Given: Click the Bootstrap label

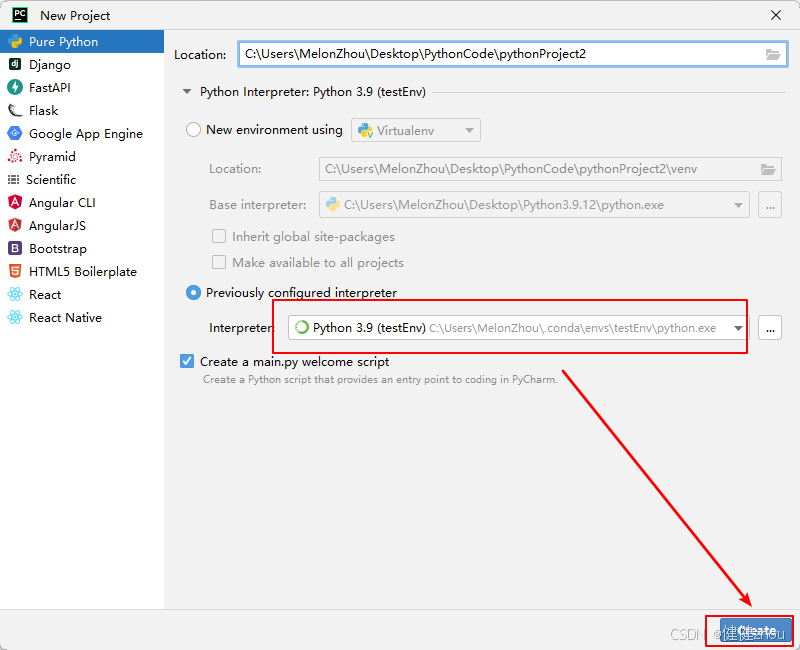Looking at the screenshot, I should pyautogui.click(x=58, y=248).
